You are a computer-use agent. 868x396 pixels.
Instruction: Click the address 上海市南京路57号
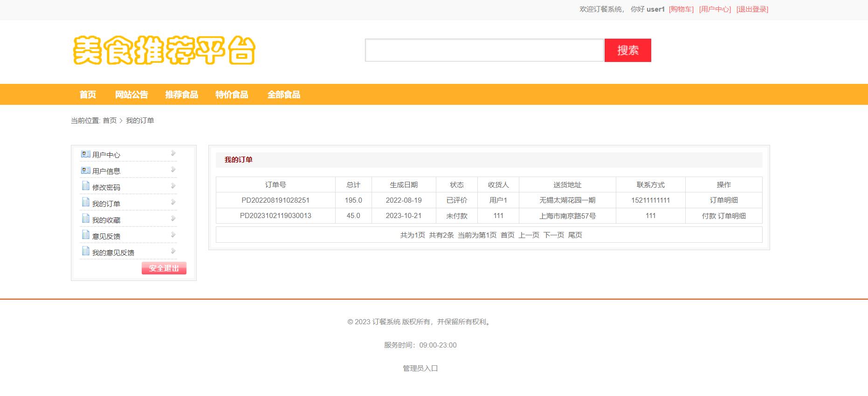(568, 216)
